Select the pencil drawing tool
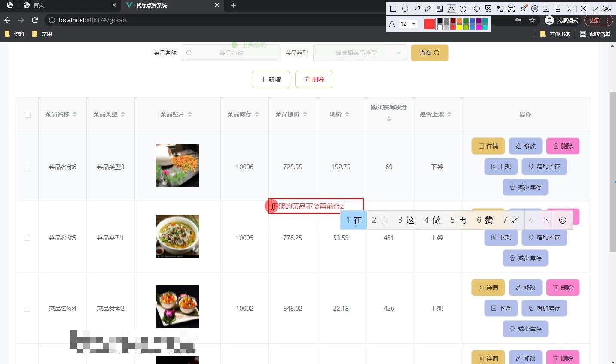 click(x=428, y=9)
